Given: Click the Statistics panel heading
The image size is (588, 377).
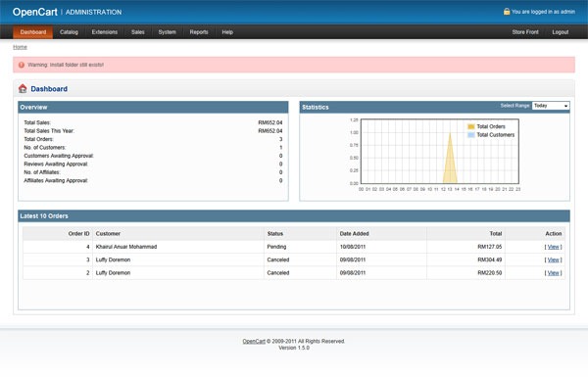Looking at the screenshot, I should [315, 108].
